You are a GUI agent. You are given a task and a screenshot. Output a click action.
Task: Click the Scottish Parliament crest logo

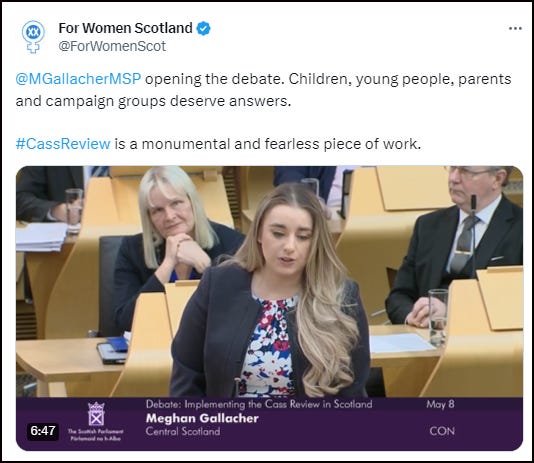pos(96,414)
